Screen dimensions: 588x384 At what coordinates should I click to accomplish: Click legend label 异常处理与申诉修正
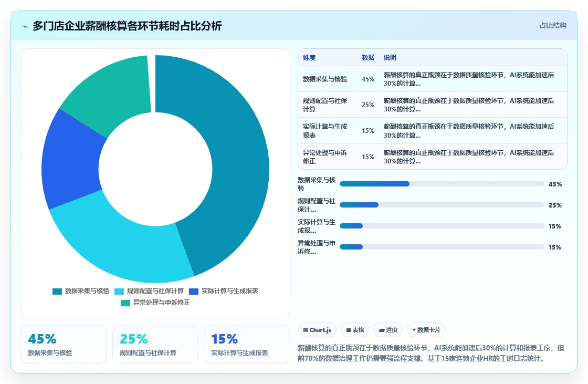point(162,303)
